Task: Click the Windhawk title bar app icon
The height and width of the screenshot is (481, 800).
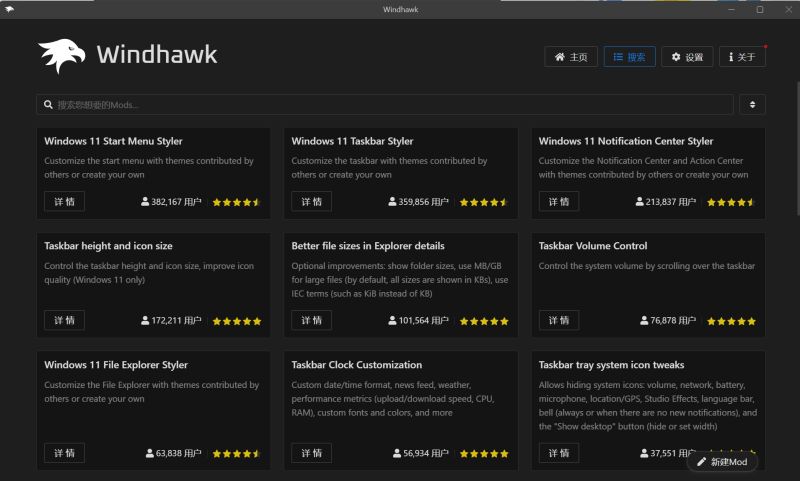Action: tap(9, 9)
